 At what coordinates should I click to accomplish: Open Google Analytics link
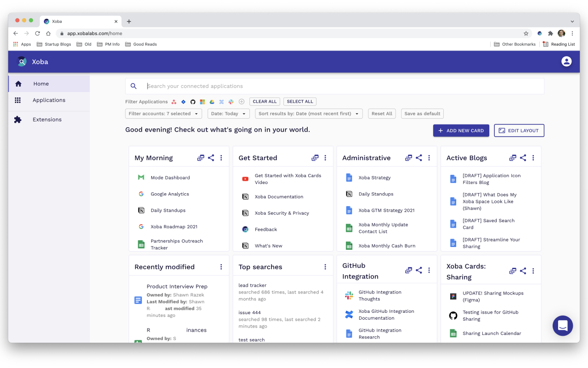point(170,194)
